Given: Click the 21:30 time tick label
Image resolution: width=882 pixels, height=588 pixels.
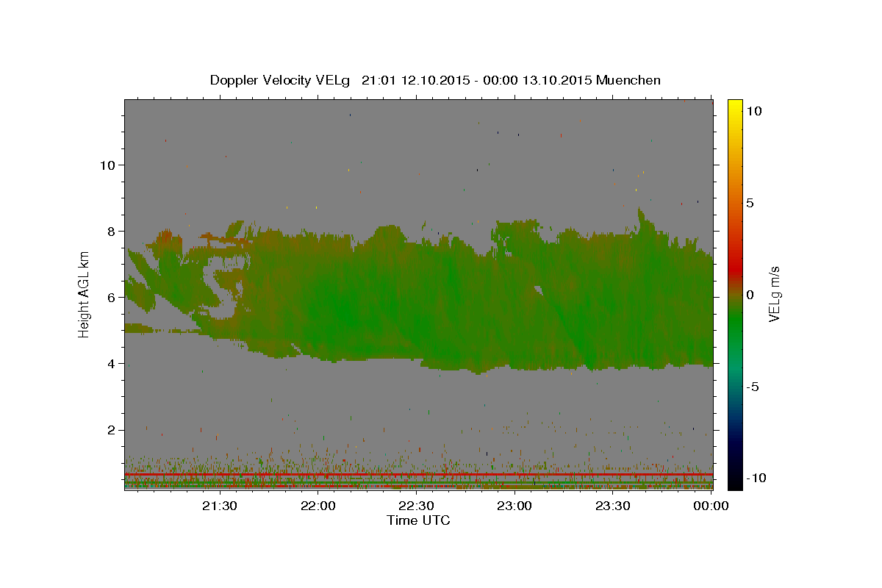Looking at the screenshot, I should coord(220,506).
